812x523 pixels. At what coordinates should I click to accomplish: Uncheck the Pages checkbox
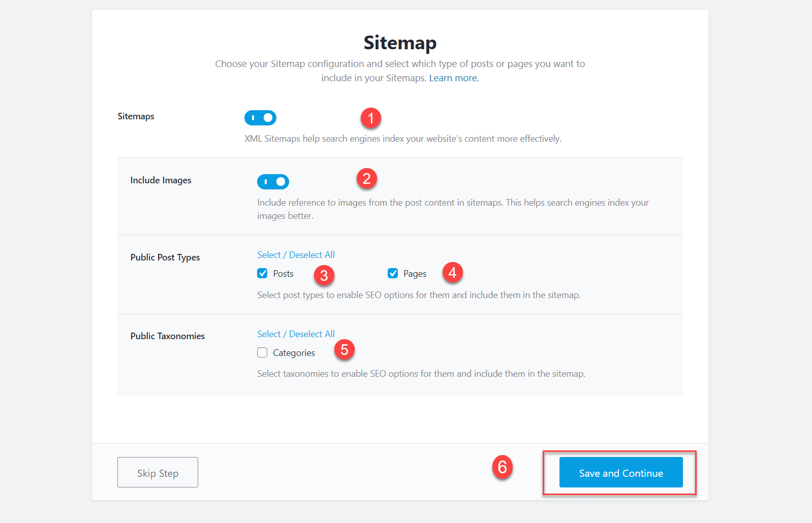393,273
